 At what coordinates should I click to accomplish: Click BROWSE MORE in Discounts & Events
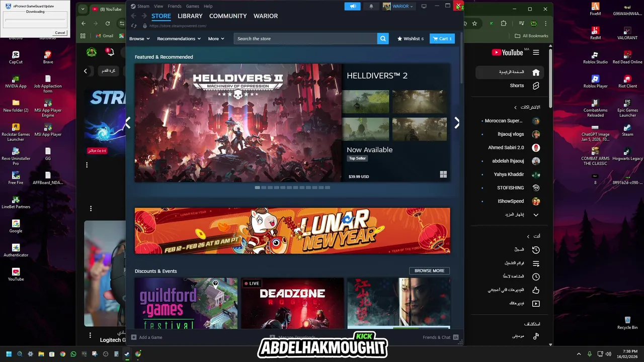point(429,270)
